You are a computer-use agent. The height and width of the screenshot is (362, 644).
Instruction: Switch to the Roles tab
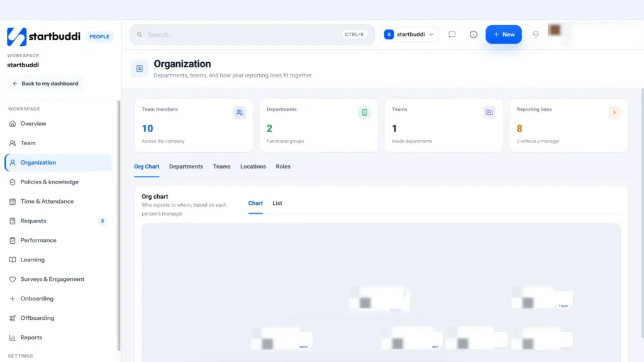[x=283, y=167]
